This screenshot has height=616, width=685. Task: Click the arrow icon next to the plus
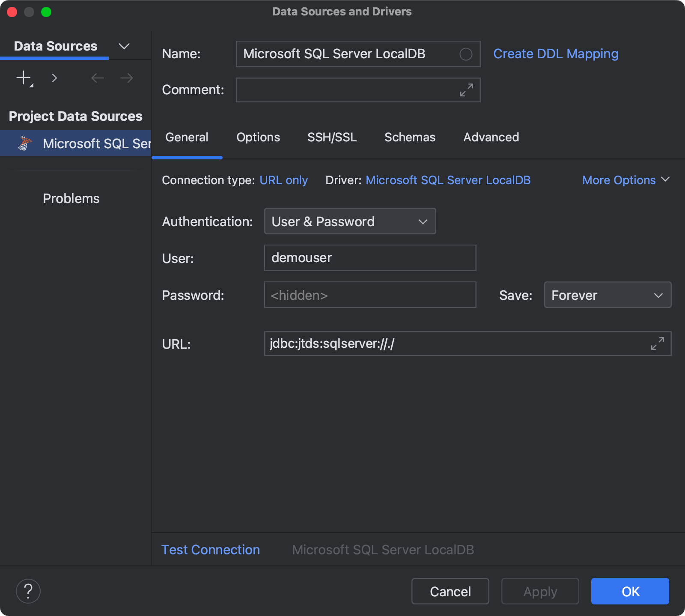tap(54, 78)
